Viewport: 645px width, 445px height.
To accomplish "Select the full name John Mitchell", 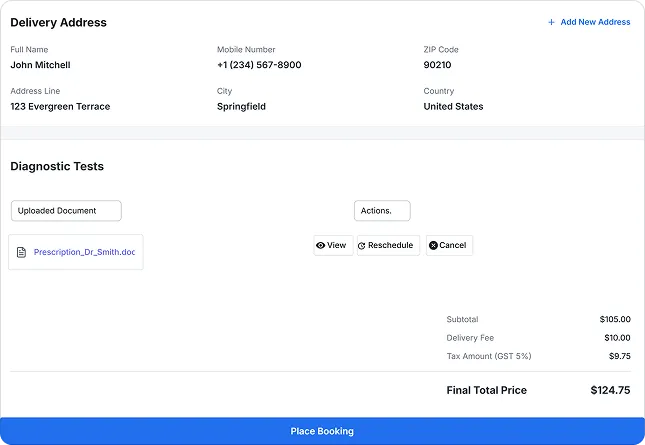I will point(40,65).
